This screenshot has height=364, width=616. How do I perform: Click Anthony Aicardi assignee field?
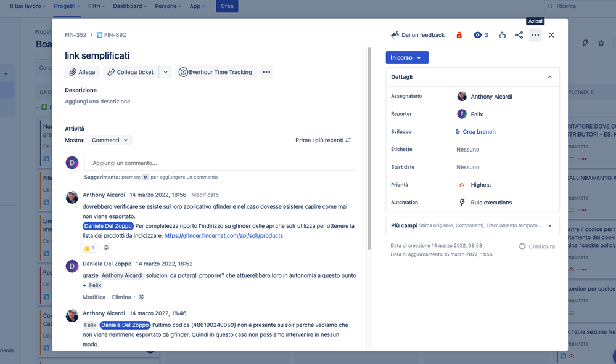point(485,97)
